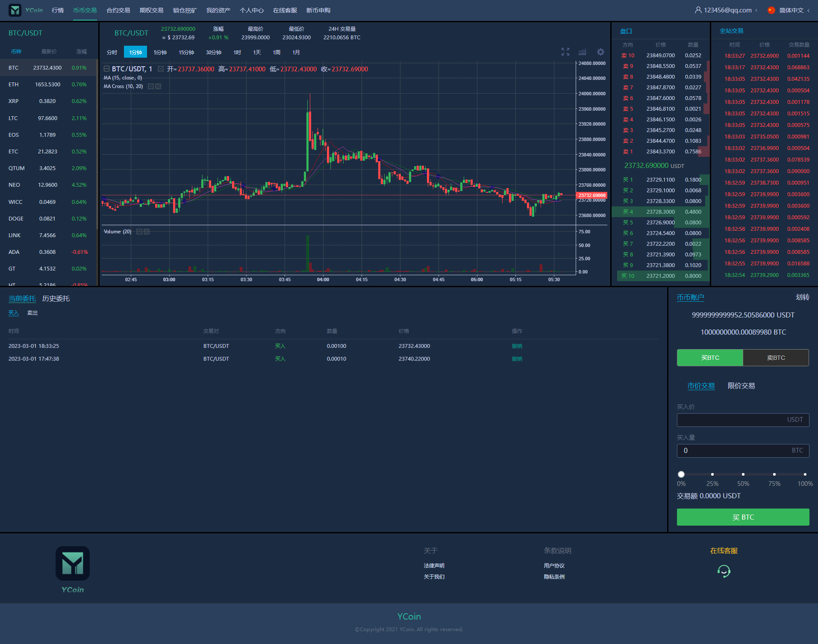Select the 15-minute chart interval

click(x=186, y=52)
